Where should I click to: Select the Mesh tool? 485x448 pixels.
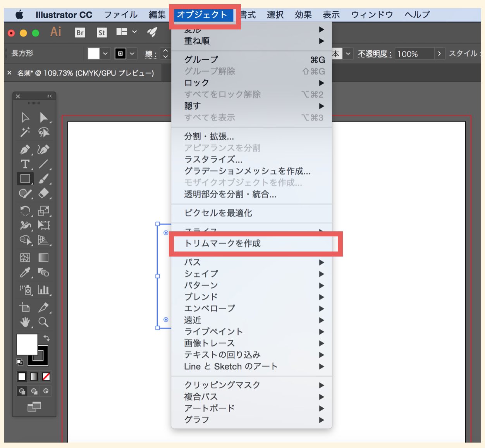click(x=25, y=258)
